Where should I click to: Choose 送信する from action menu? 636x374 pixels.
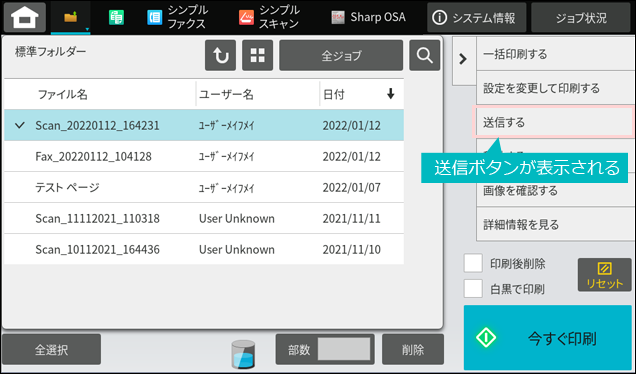pos(553,122)
